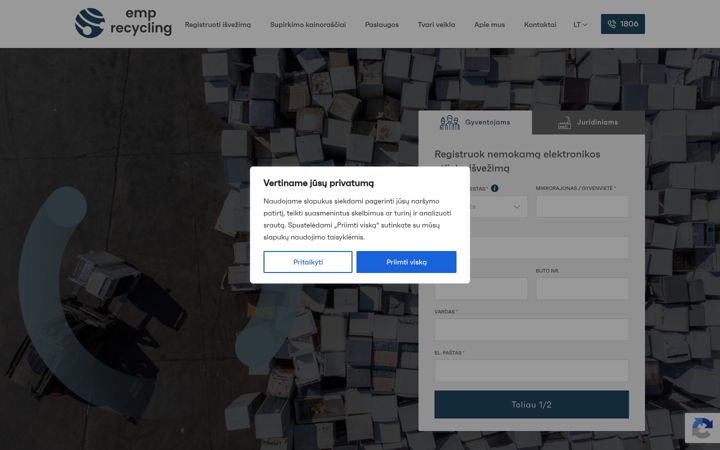This screenshot has width=720, height=450.
Task: Open Kontaktai menu item
Action: pos(540,25)
